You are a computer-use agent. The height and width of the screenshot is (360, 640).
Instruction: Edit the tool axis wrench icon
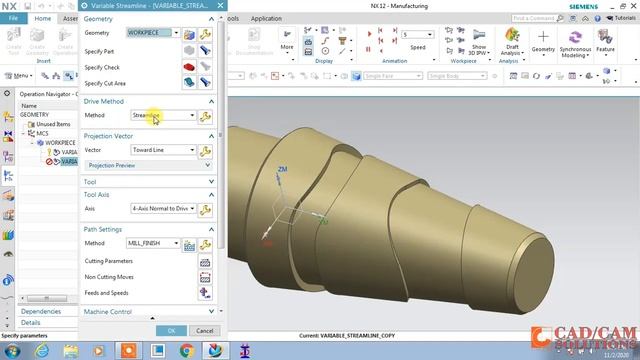click(x=205, y=210)
